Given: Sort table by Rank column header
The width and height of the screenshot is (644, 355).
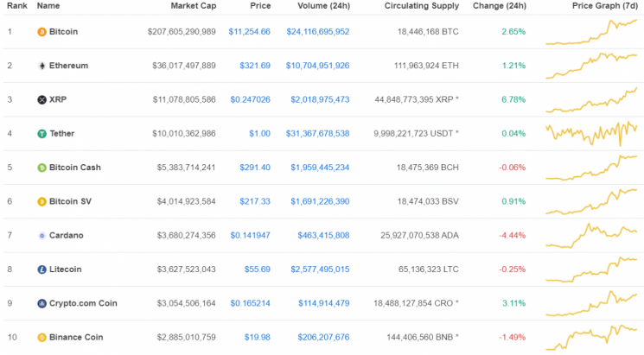Looking at the screenshot, I should pyautogui.click(x=17, y=6).
